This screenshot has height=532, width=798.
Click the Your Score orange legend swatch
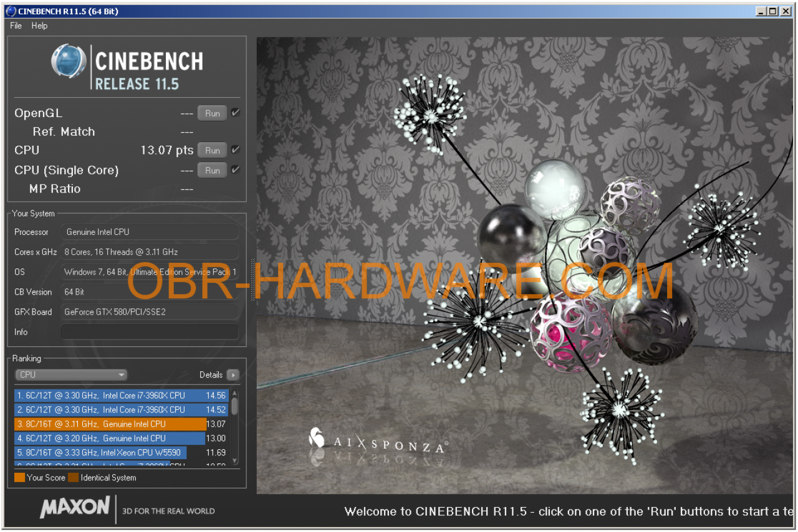(19, 478)
